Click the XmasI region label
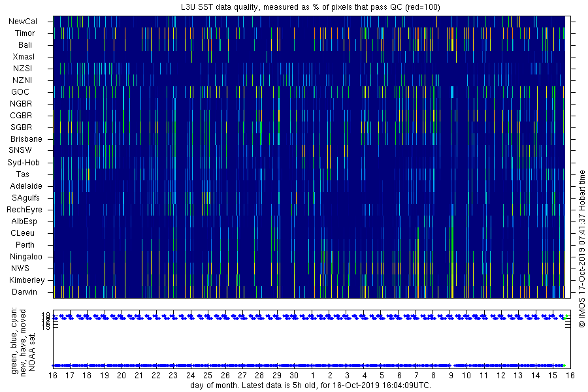The width and height of the screenshot is (588, 392). 24,57
